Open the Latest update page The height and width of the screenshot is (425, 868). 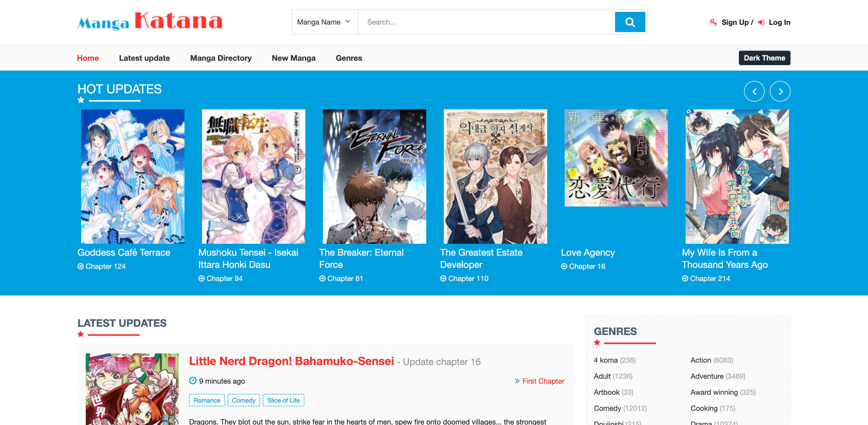point(144,58)
